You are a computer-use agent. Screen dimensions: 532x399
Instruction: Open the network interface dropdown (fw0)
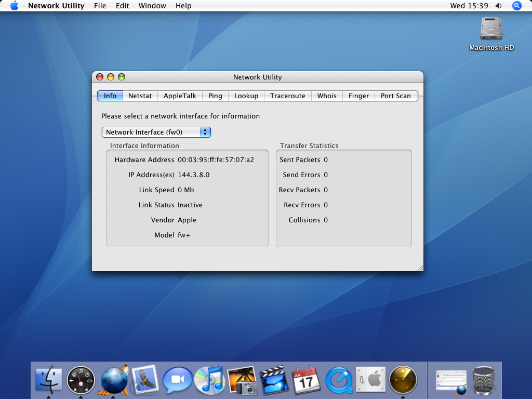pos(156,132)
